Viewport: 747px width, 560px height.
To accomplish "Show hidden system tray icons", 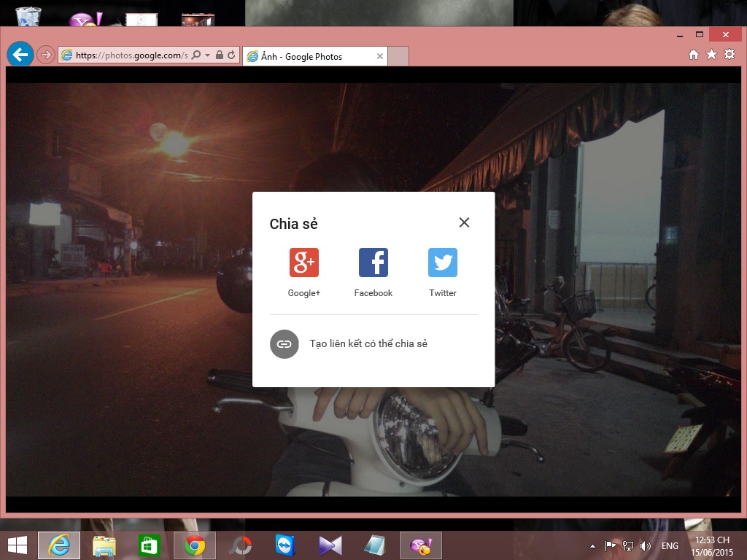I will pos(592,545).
